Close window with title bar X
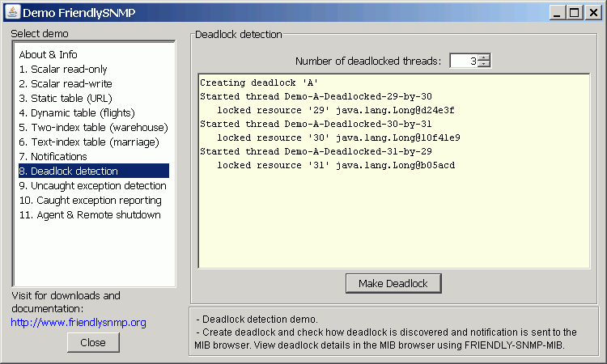The height and width of the screenshot is (364, 607). coord(593,13)
